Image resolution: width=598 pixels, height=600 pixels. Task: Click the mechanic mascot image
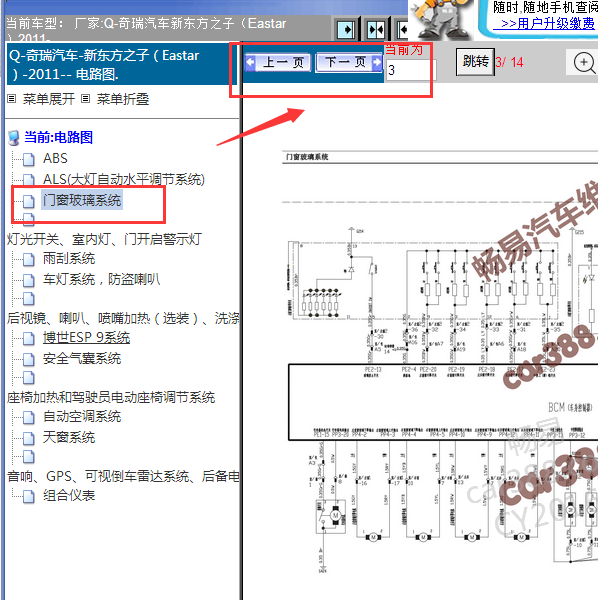tap(442, 19)
